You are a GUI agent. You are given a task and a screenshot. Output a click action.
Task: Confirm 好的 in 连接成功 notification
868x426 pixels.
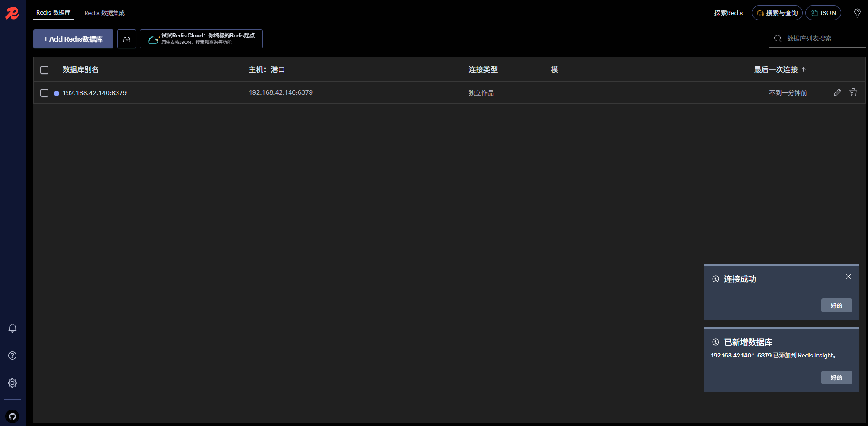836,305
